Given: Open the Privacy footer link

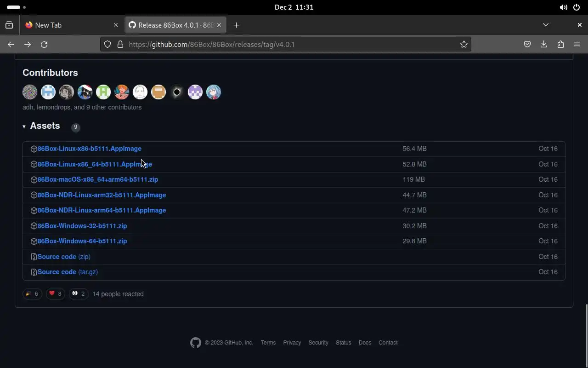Looking at the screenshot, I should pos(292,343).
